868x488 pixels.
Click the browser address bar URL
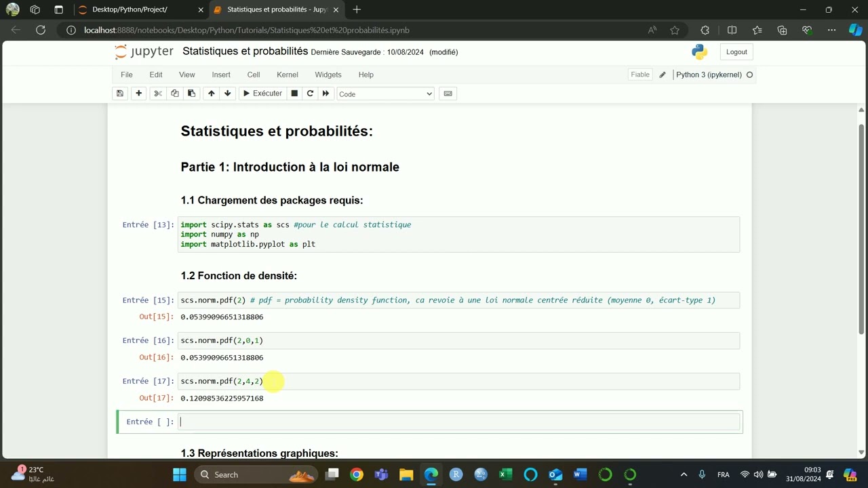[247, 30]
